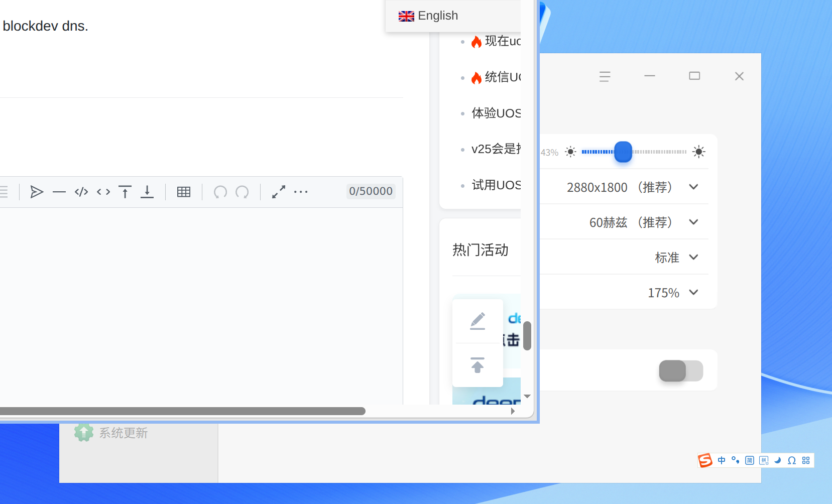Click the undo arrow in editor toolbar
The image size is (832, 504).
tap(220, 192)
